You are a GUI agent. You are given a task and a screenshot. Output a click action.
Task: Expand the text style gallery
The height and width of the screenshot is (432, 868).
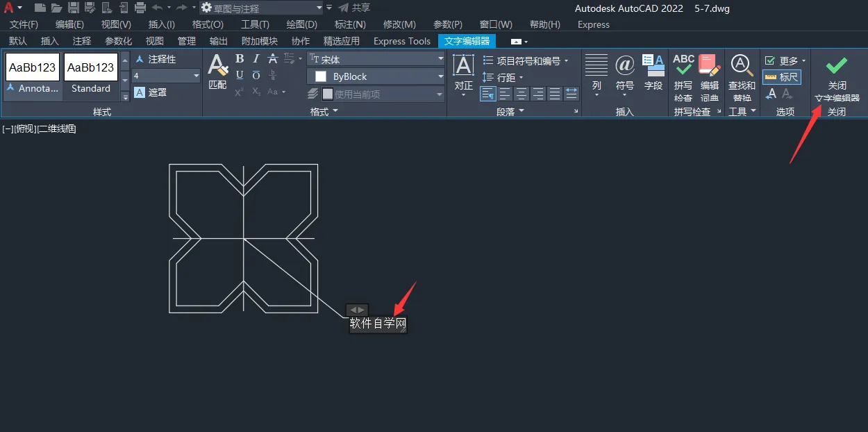126,97
